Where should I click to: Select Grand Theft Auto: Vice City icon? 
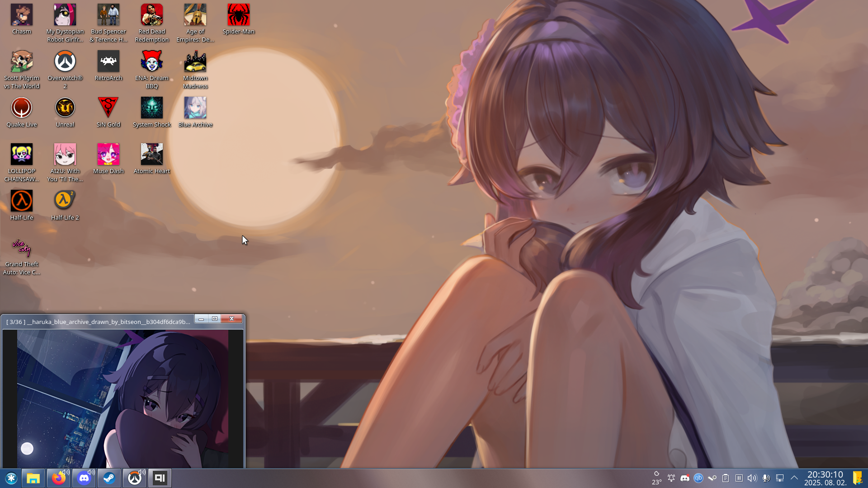tap(22, 256)
